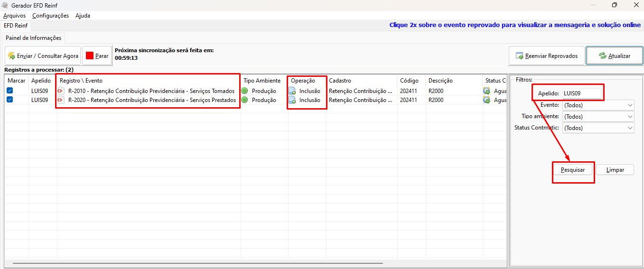The height and width of the screenshot is (269, 644).
Task: Click the horizontal scrollbar under the records table
Action: 197,263
